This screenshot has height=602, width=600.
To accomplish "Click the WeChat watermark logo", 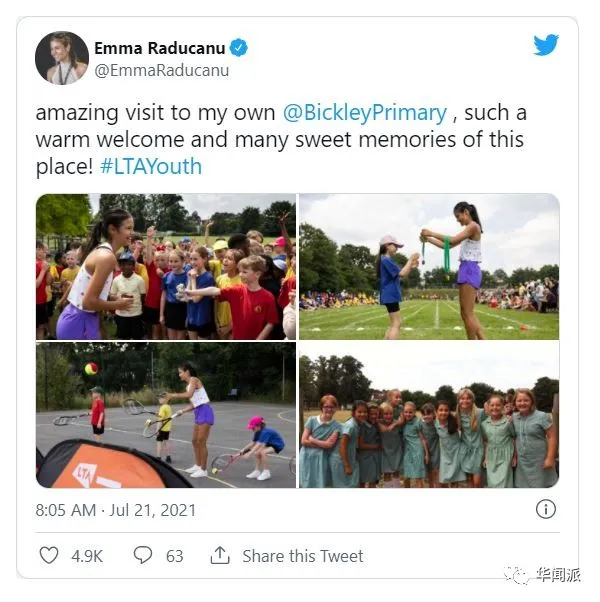I will 517,575.
